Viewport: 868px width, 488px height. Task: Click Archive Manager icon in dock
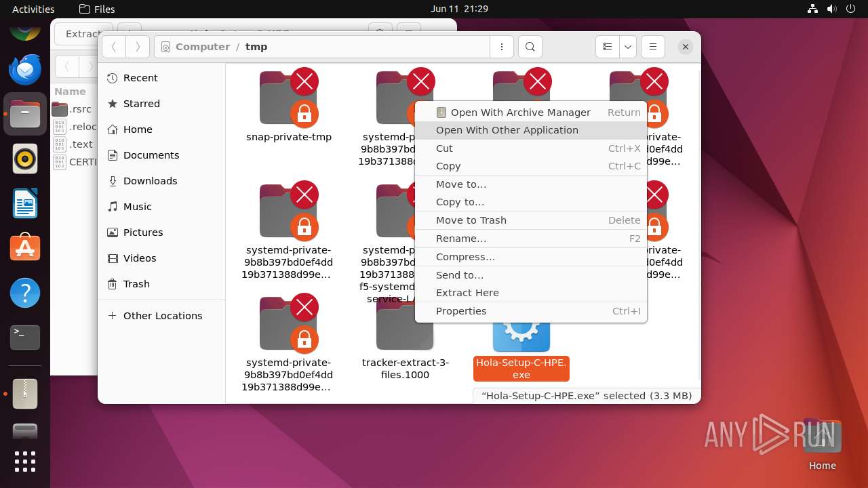pos(25,393)
